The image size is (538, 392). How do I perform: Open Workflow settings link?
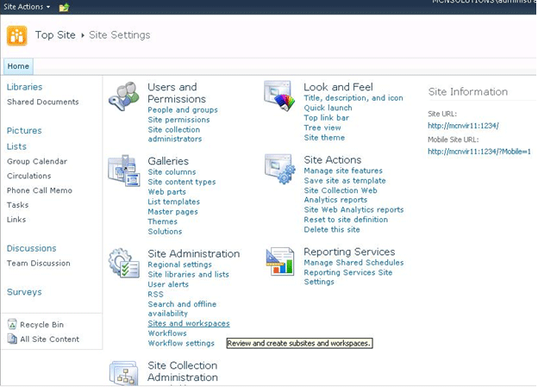pos(181,343)
